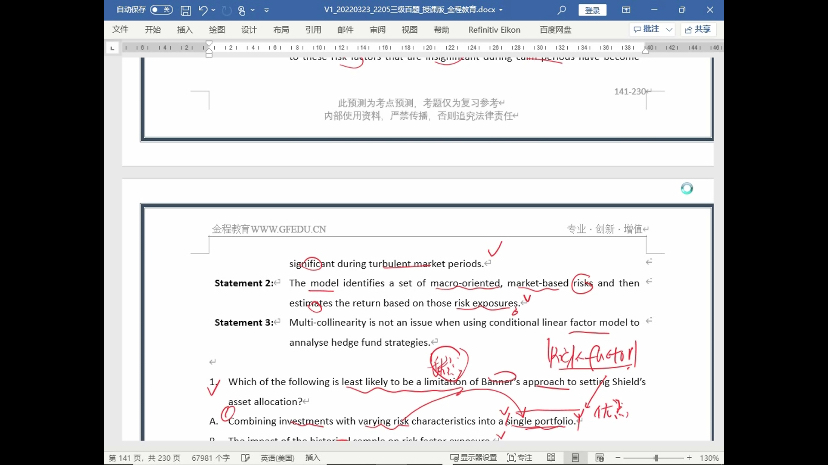Click the search magnifier icon

coord(562,10)
